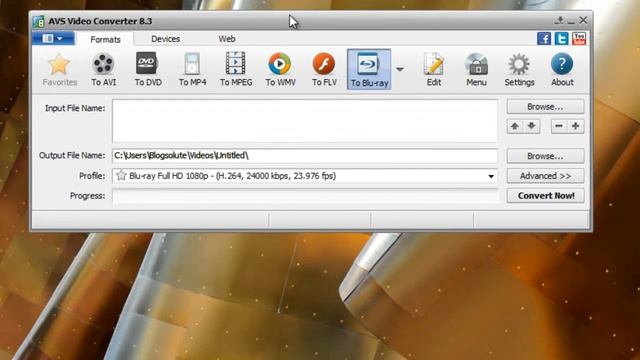The height and width of the screenshot is (360, 640).
Task: Open the disc Menu tool
Action: 476,70
